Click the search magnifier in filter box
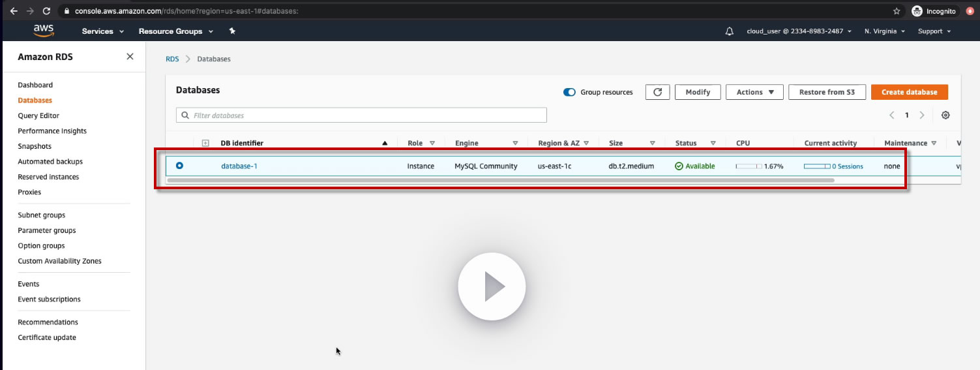 (x=186, y=116)
